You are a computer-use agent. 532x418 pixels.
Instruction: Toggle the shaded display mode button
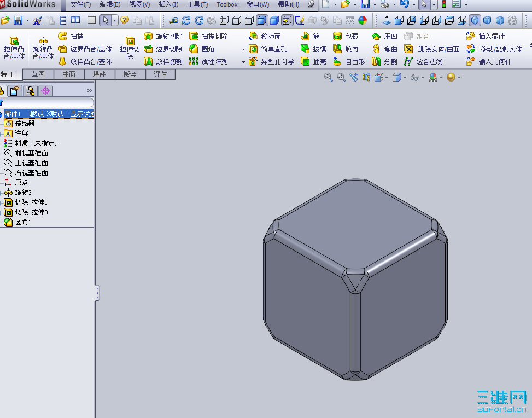(274, 20)
